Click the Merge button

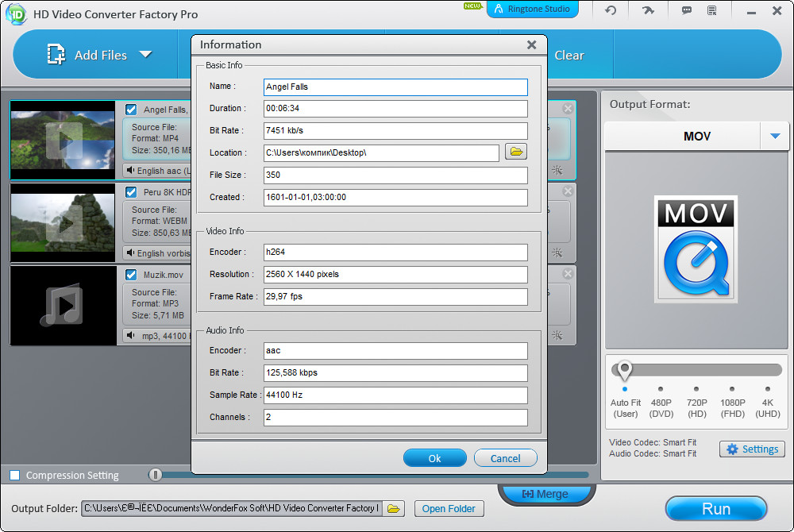(x=546, y=494)
